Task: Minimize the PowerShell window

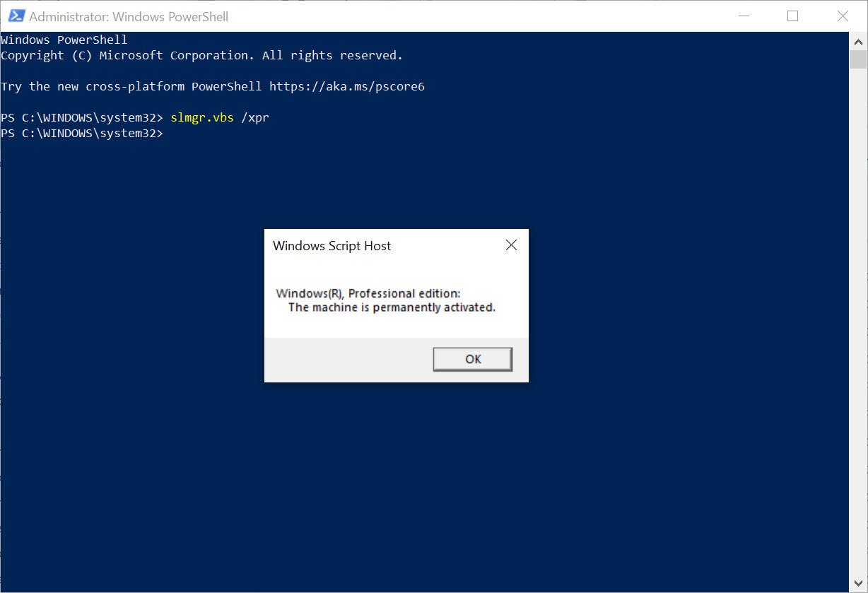Action: [x=744, y=16]
